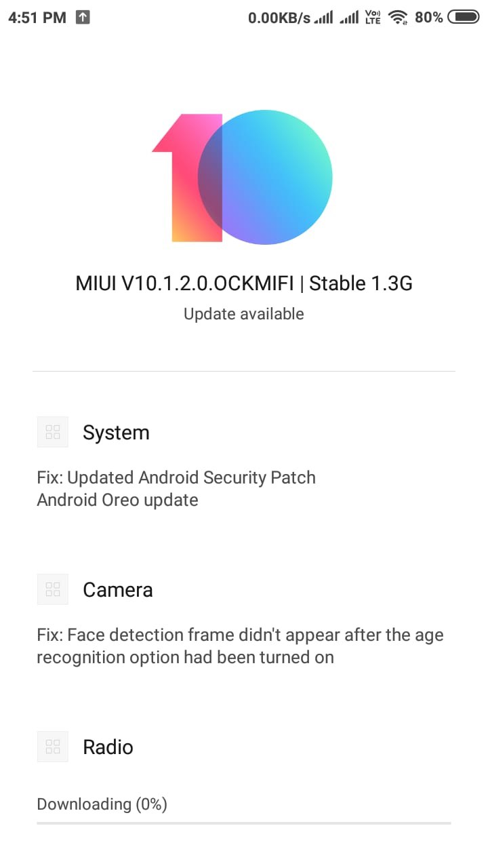Tap the Android Oreo update line
The width and height of the screenshot is (488, 868).
click(x=117, y=500)
